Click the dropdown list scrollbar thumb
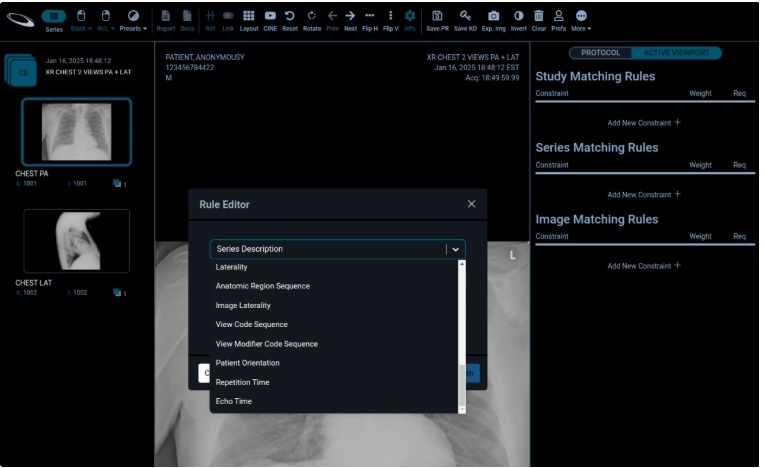 point(462,386)
